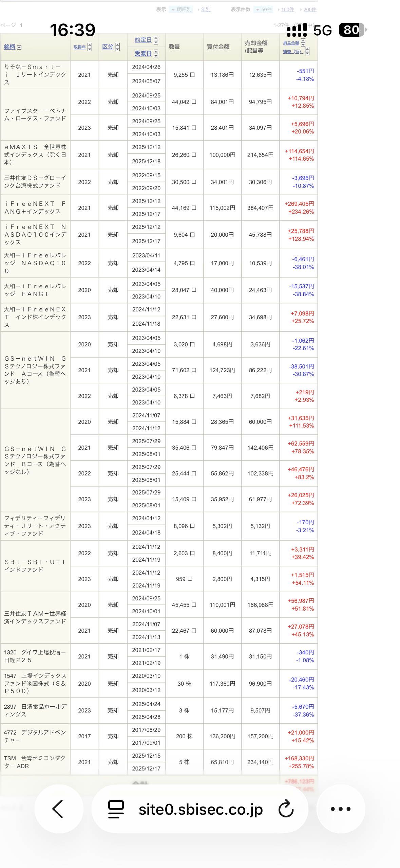Click sort icon beside 取得年 header
400x868 pixels.
tap(90, 47)
